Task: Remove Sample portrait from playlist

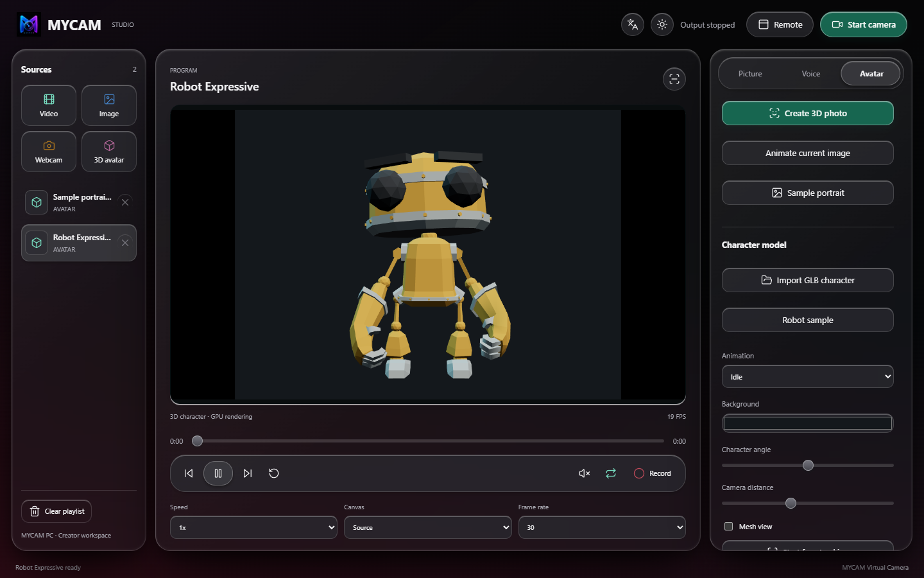Action: tap(125, 202)
